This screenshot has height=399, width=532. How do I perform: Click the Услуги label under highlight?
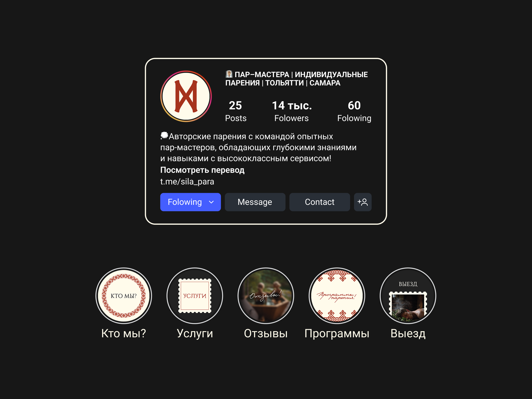pos(195,334)
